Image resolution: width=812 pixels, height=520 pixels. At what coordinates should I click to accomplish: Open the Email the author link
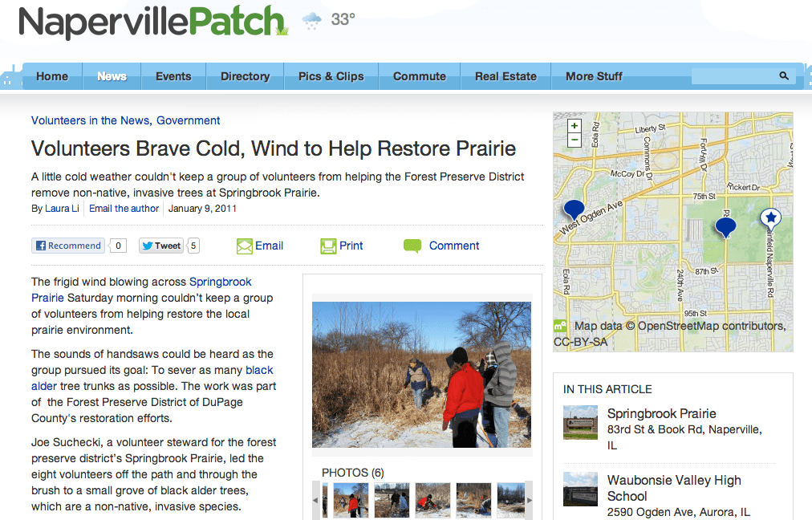click(x=124, y=208)
